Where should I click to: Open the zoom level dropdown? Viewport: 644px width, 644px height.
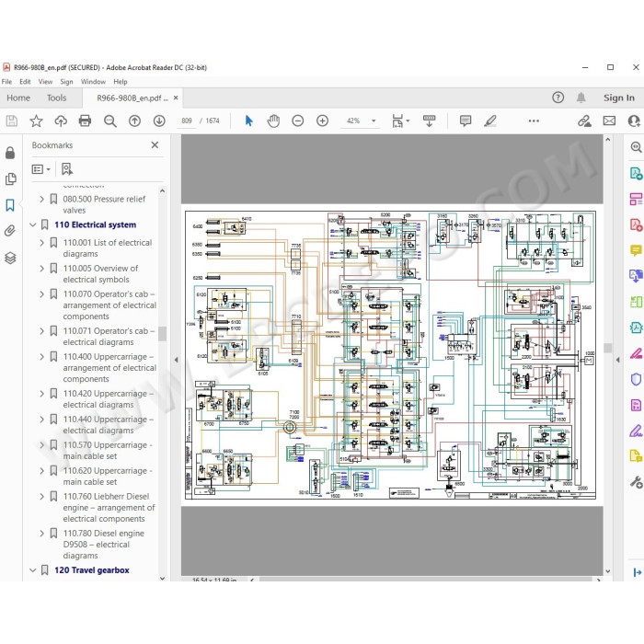[374, 121]
